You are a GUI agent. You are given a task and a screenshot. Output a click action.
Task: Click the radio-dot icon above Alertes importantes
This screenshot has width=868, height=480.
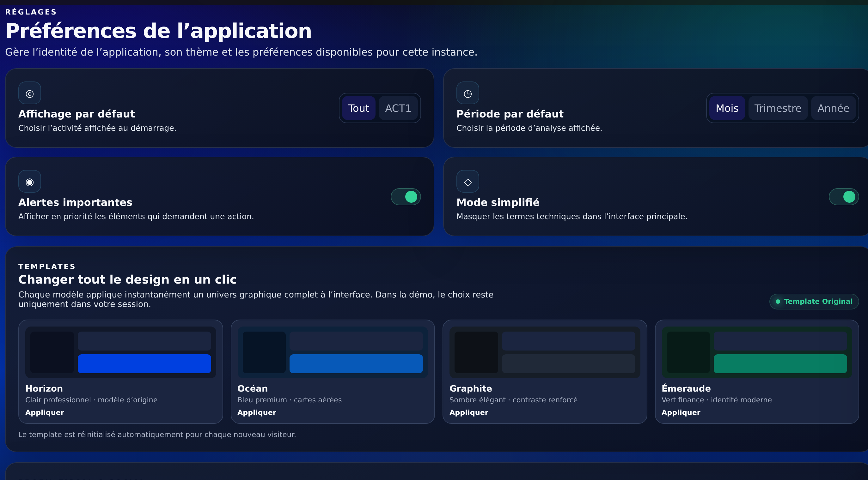pyautogui.click(x=30, y=182)
